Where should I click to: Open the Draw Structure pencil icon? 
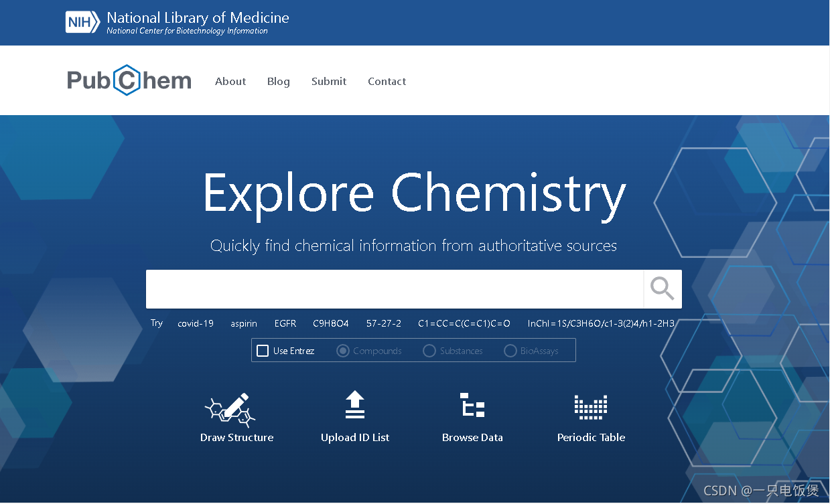click(x=230, y=410)
